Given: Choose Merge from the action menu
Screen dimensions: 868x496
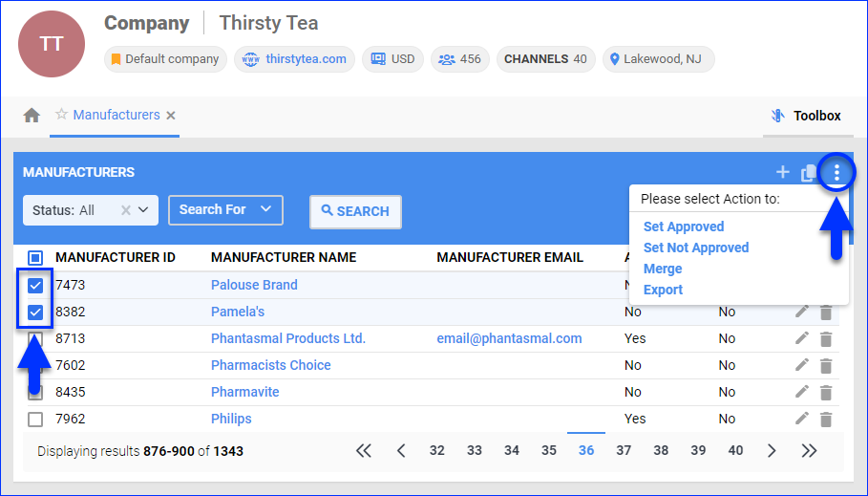Looking at the screenshot, I should point(662,269).
